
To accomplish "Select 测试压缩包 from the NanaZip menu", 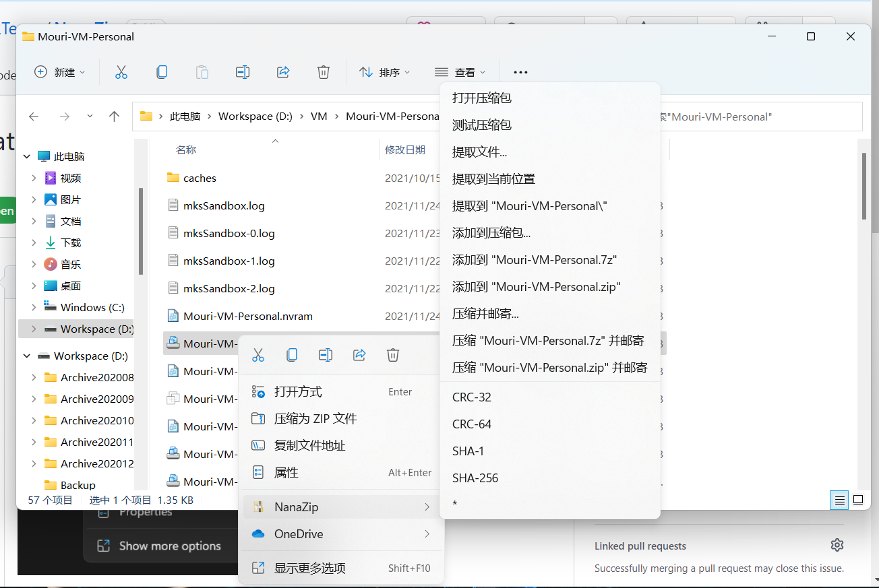I will tap(483, 125).
